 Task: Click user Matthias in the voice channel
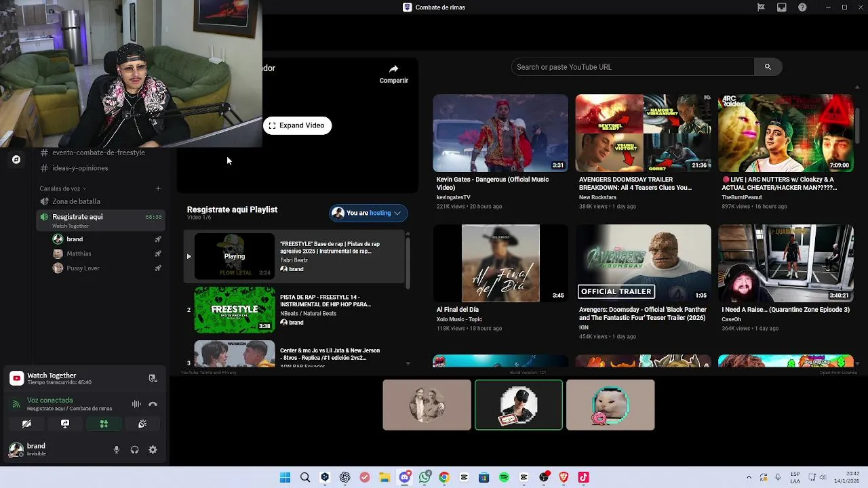click(x=79, y=253)
